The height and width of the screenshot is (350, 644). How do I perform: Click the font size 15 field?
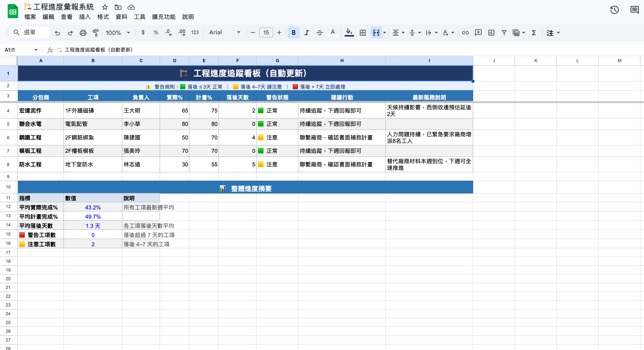[266, 32]
